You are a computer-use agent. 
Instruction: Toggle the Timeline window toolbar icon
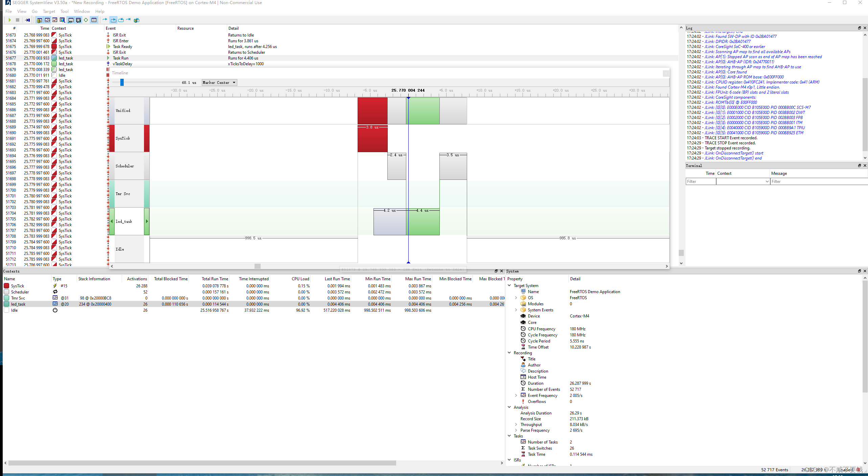pyautogui.click(x=47, y=20)
